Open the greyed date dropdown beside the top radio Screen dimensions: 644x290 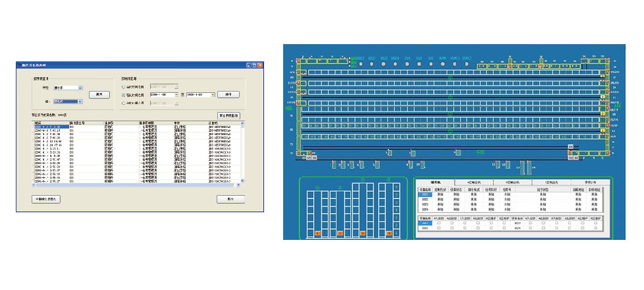(x=176, y=87)
